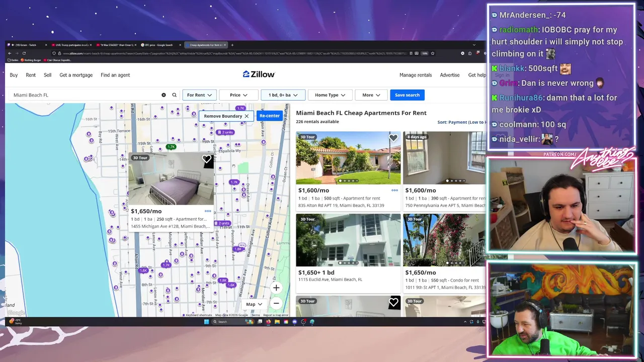Open the 1 bd, 0+ ba filter
Screen dimensions: 644x362
coord(283,95)
